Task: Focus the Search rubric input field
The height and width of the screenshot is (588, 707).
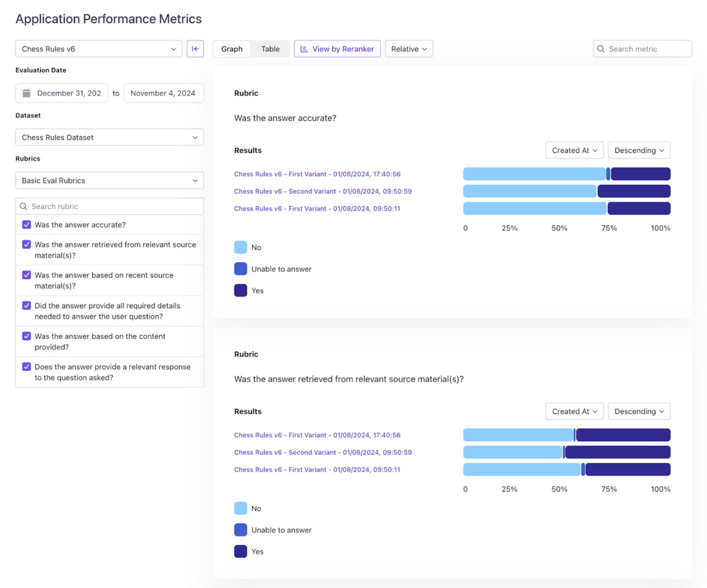Action: tap(109, 206)
